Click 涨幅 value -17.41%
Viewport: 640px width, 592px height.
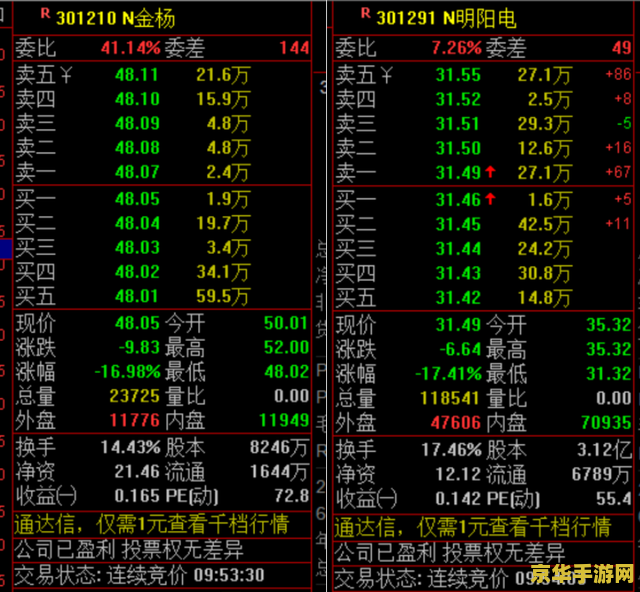point(448,374)
